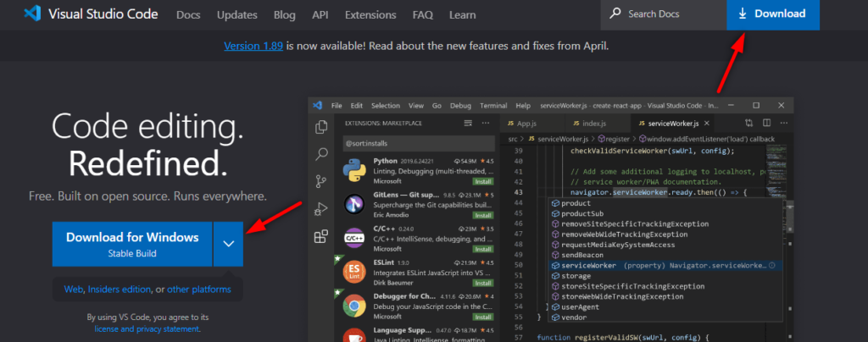The image size is (868, 342).
Task: Open the Explorer icon in activity bar
Action: coord(321,128)
